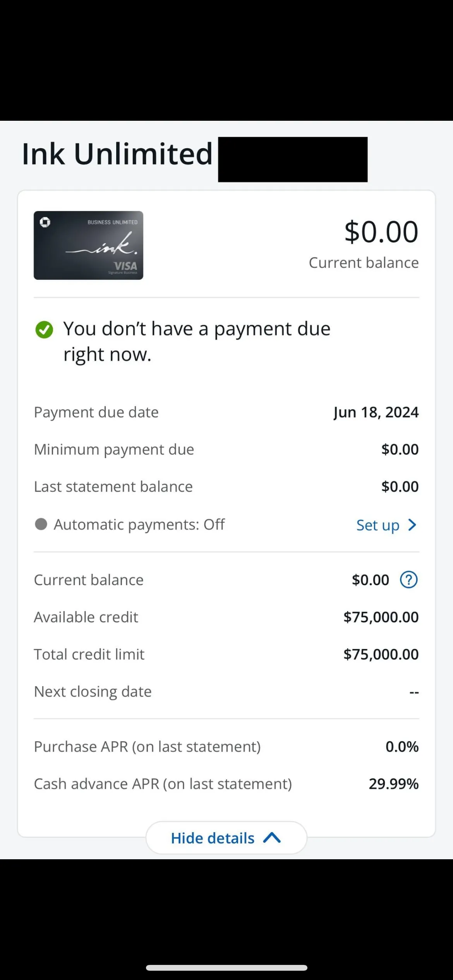Tap the home indicator bar at bottom
The image size is (453, 980).
pyautogui.click(x=226, y=968)
